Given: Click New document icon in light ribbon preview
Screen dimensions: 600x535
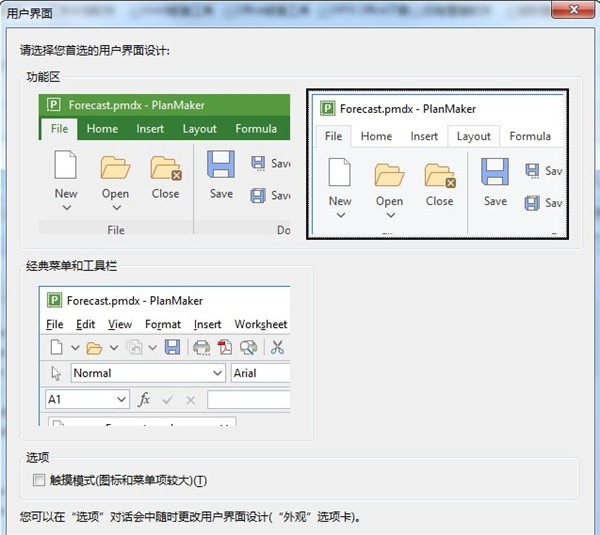Looking at the screenshot, I should [x=339, y=172].
